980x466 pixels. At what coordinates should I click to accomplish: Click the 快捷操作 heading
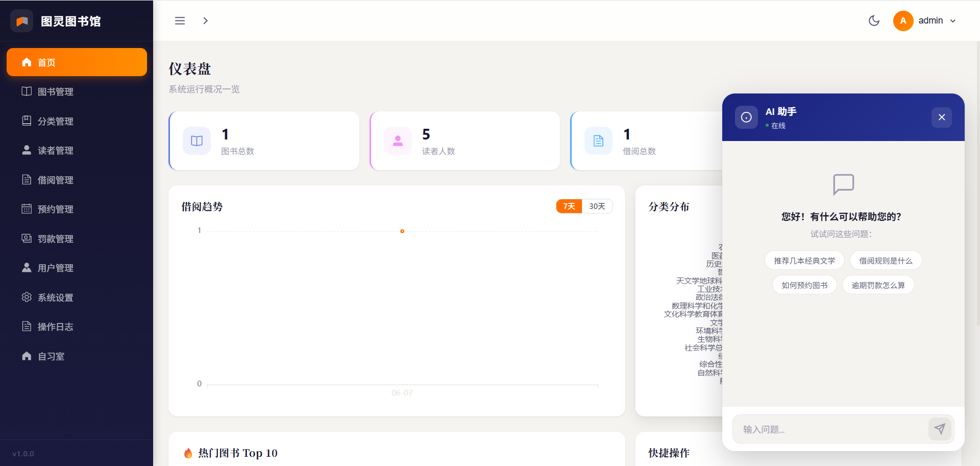[669, 453]
